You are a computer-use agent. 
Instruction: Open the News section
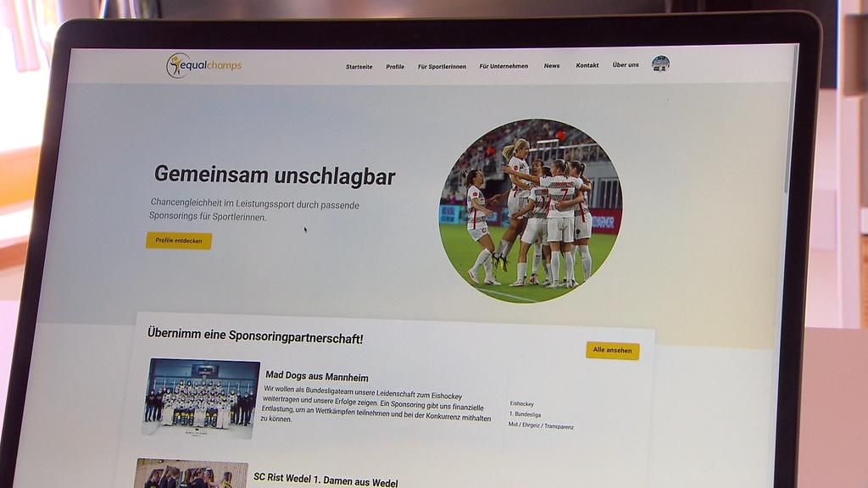pos(552,65)
